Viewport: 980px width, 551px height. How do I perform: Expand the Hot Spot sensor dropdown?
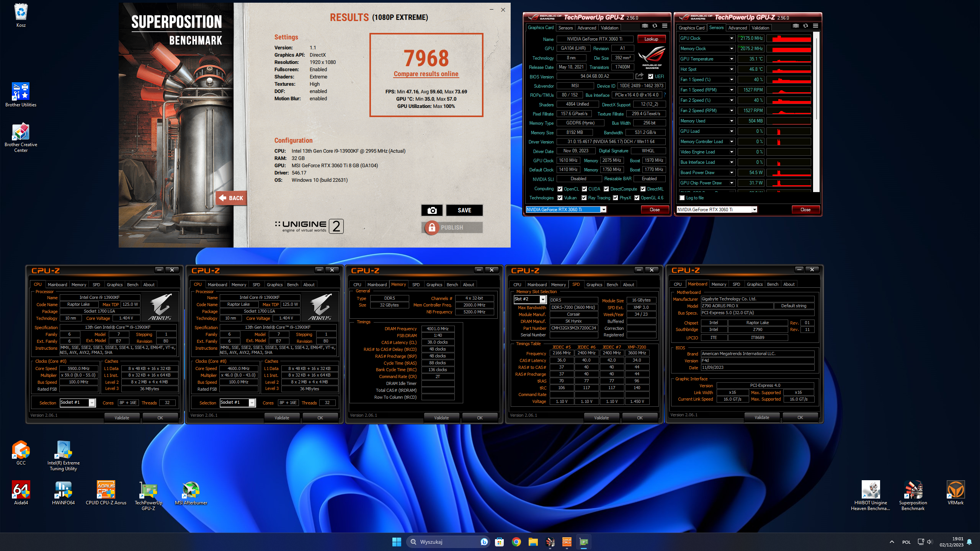[x=731, y=69]
